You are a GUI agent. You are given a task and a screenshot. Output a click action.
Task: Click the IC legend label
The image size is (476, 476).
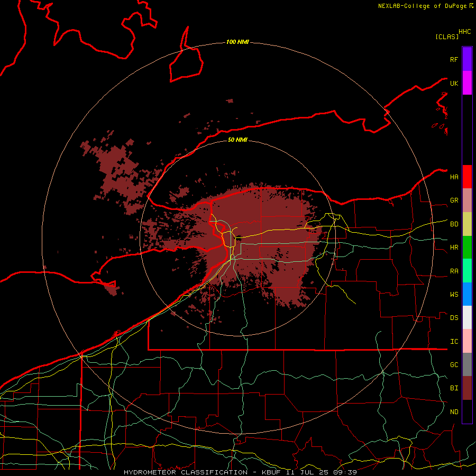(454, 342)
